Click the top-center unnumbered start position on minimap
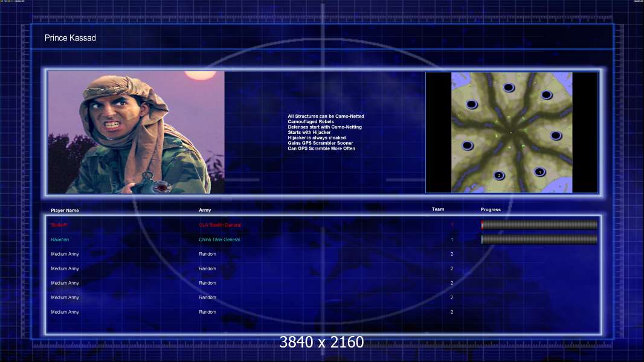The image size is (644, 362). point(509,87)
